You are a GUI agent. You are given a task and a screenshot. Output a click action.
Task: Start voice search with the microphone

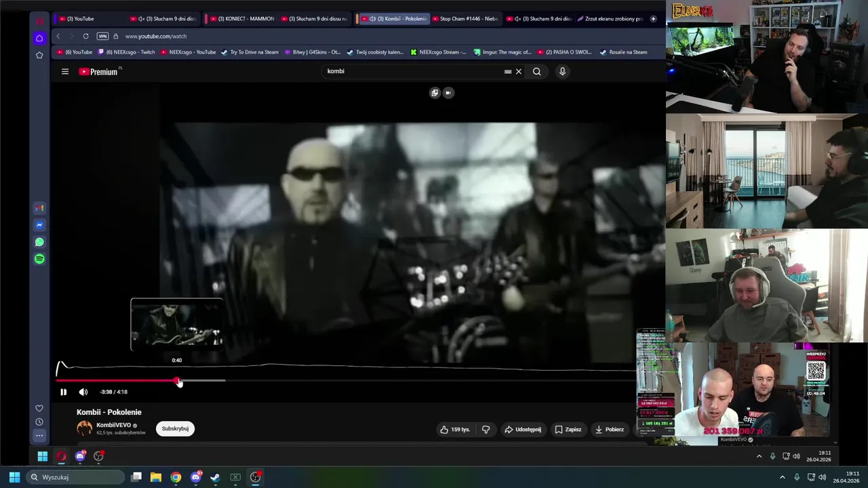coord(562,71)
